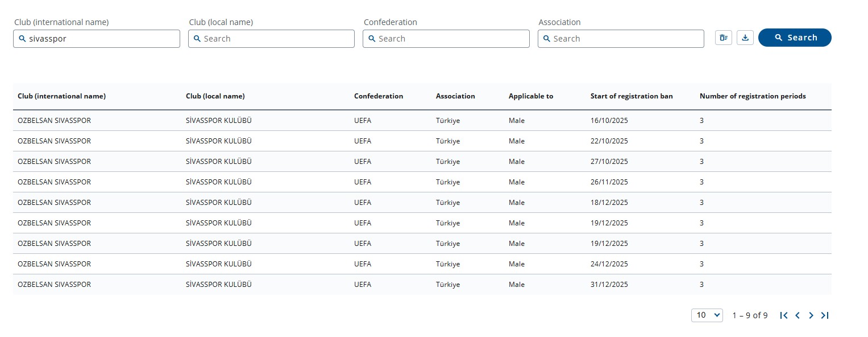Click the Number of registration periods header
868x337 pixels.
pyautogui.click(x=753, y=96)
